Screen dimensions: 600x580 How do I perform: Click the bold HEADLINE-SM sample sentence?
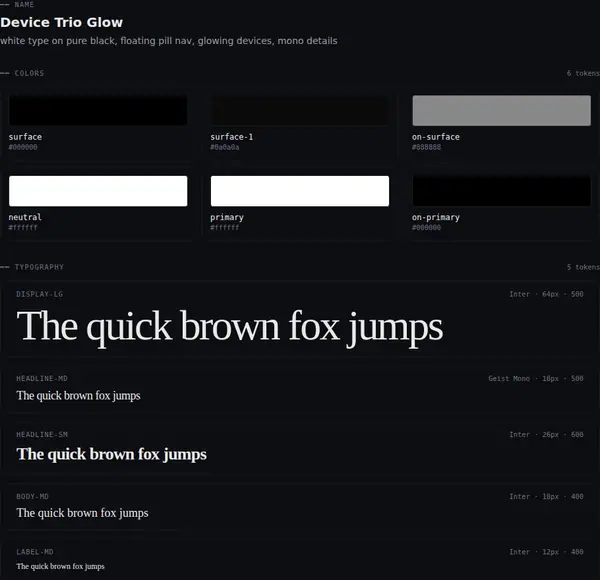(111, 455)
